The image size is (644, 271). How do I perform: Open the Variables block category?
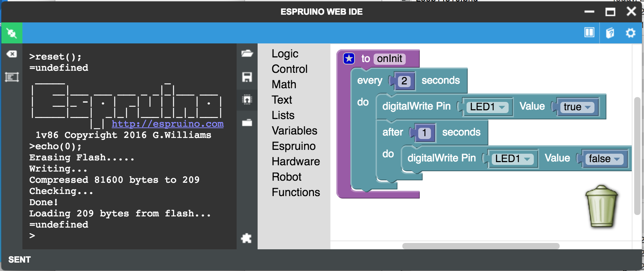tap(294, 131)
